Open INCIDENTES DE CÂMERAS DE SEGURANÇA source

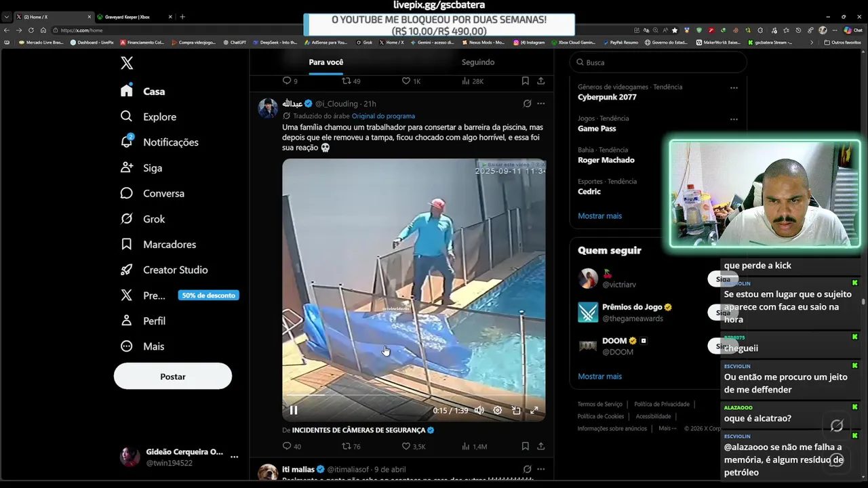tap(359, 430)
